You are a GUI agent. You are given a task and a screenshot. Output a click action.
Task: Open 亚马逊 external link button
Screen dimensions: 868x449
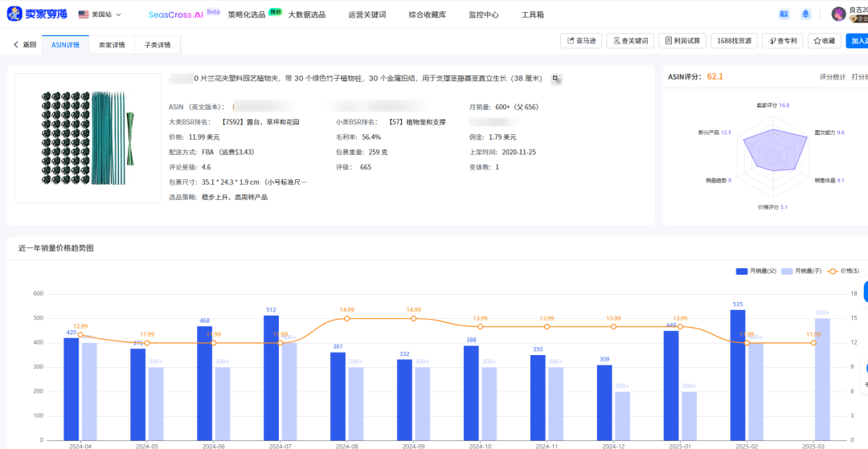(x=581, y=41)
